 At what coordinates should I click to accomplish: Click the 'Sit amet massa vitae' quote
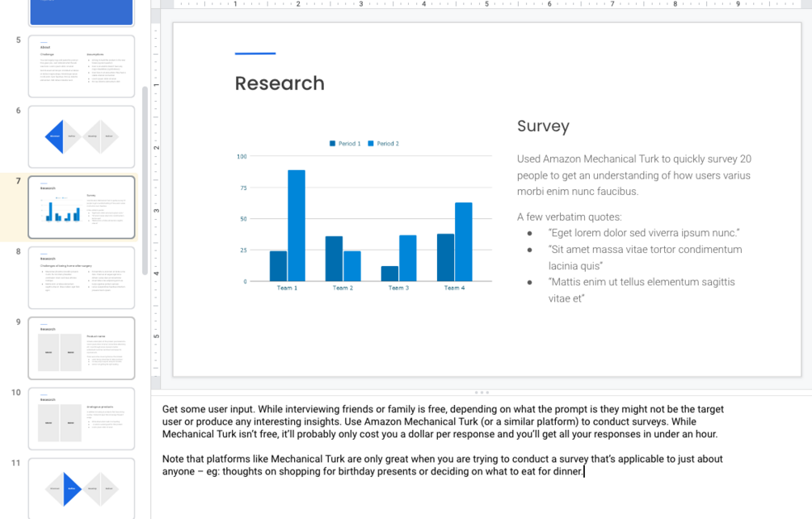[x=646, y=257]
